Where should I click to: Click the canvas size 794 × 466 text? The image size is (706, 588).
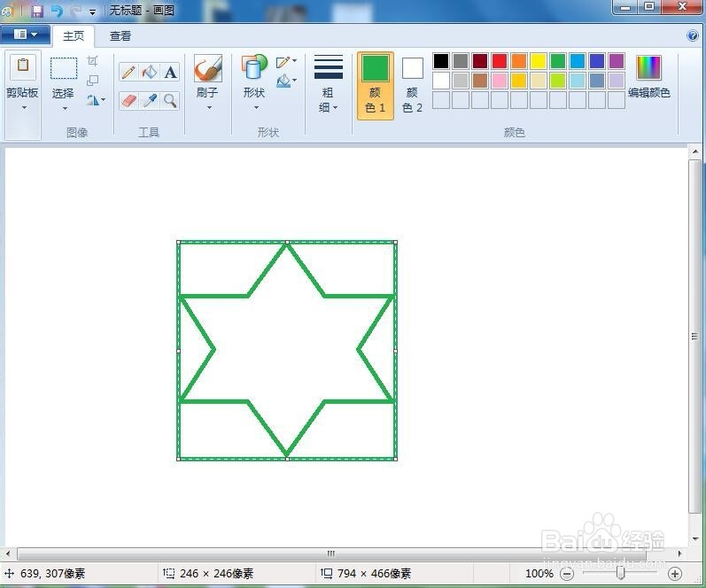(x=374, y=574)
